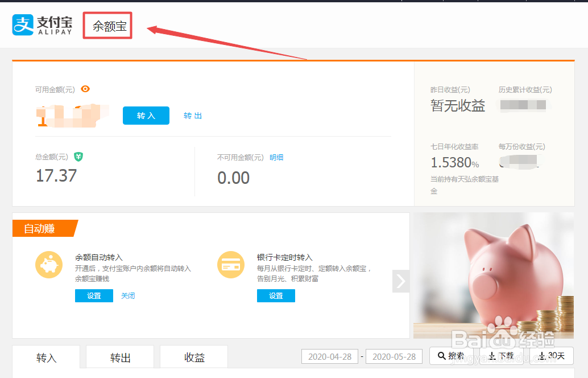Click the start date field 2020-04-28

tap(330, 356)
